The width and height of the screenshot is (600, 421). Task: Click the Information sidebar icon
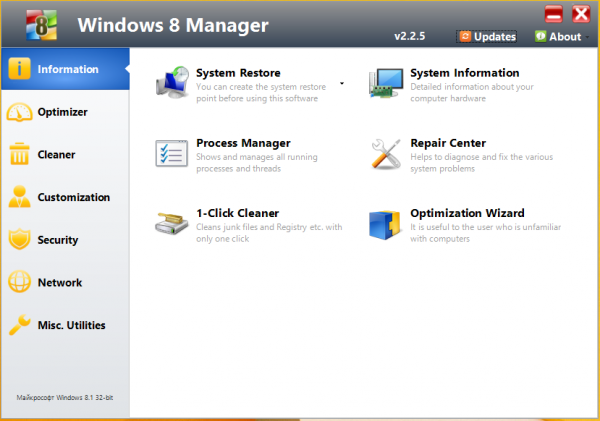(x=19, y=69)
